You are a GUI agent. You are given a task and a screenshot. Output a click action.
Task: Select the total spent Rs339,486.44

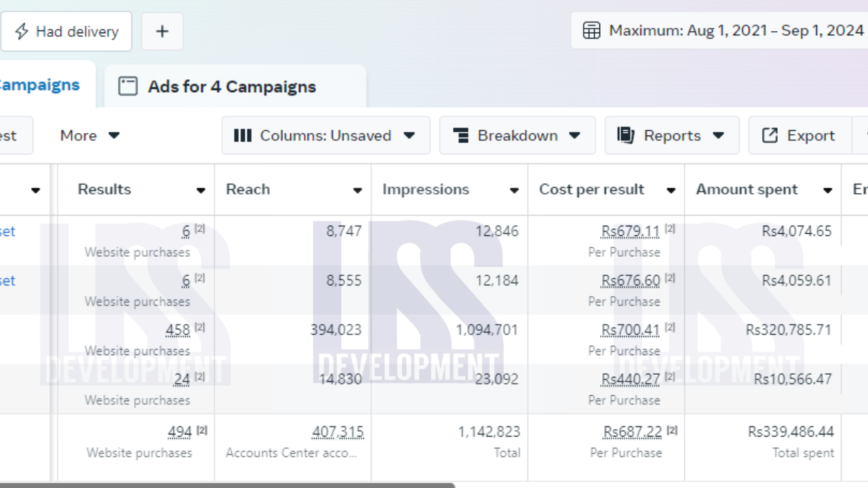[791, 432]
